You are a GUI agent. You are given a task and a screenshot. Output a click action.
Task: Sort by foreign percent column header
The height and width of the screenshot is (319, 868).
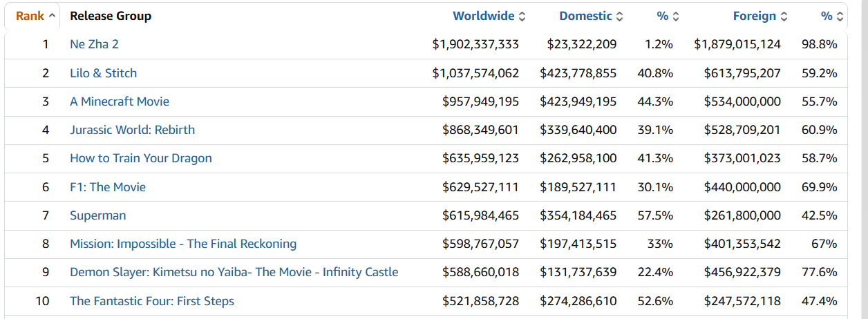(x=832, y=16)
